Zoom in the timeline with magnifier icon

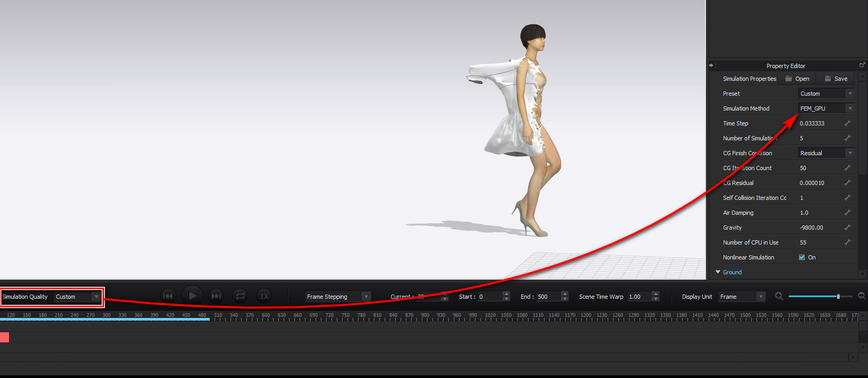779,296
